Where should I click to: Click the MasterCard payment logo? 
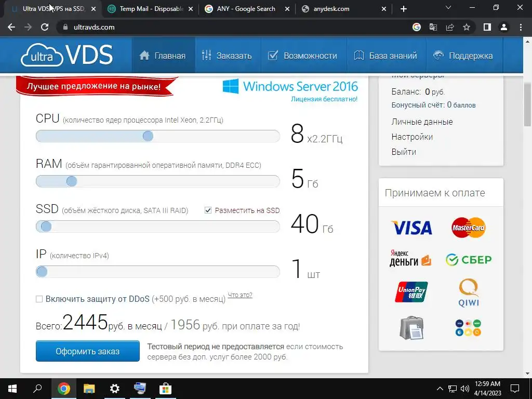(468, 228)
